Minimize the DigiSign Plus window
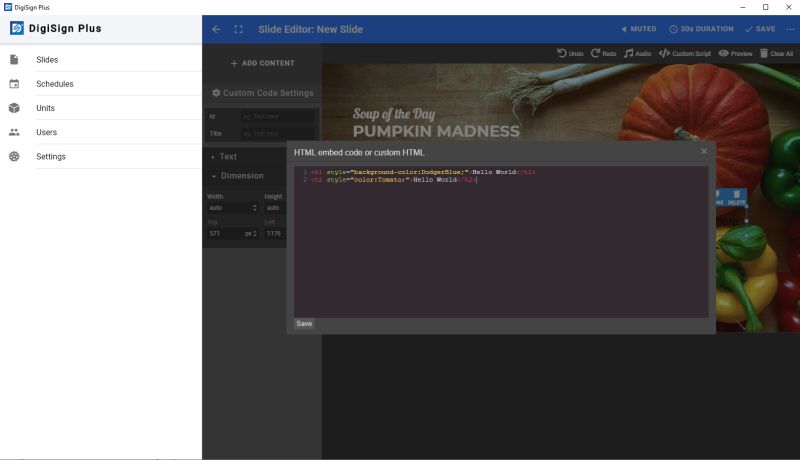 (743, 7)
